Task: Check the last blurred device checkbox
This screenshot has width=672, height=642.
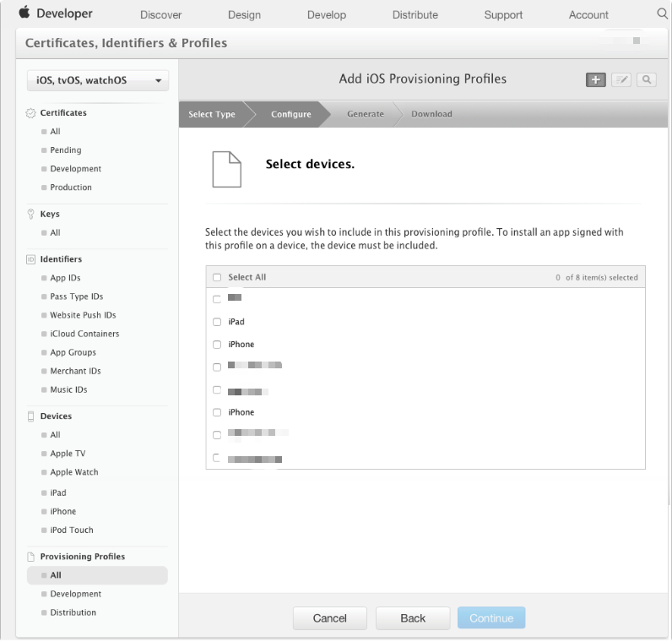Action: pos(217,458)
